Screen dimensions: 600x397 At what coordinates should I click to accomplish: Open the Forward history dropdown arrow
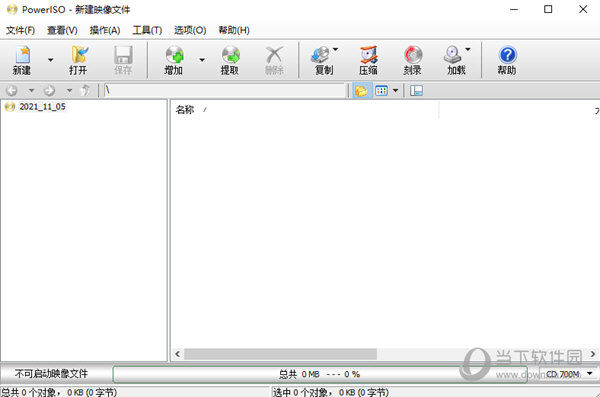click(x=69, y=91)
